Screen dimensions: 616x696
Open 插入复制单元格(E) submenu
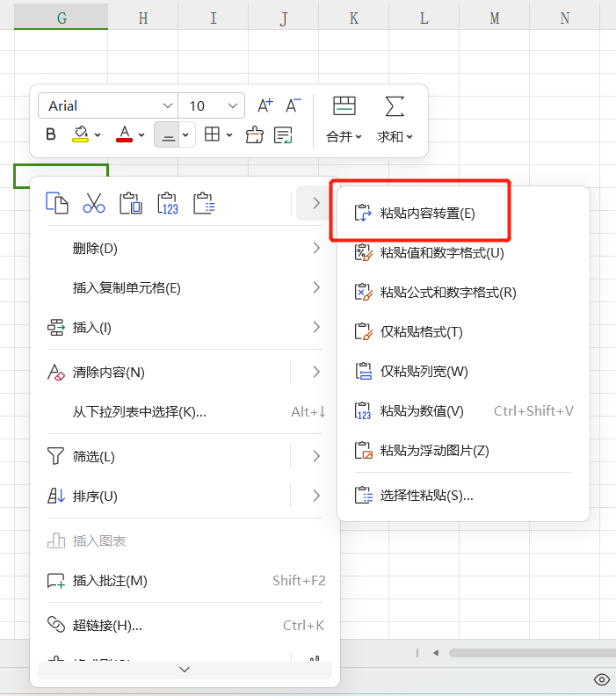click(185, 288)
